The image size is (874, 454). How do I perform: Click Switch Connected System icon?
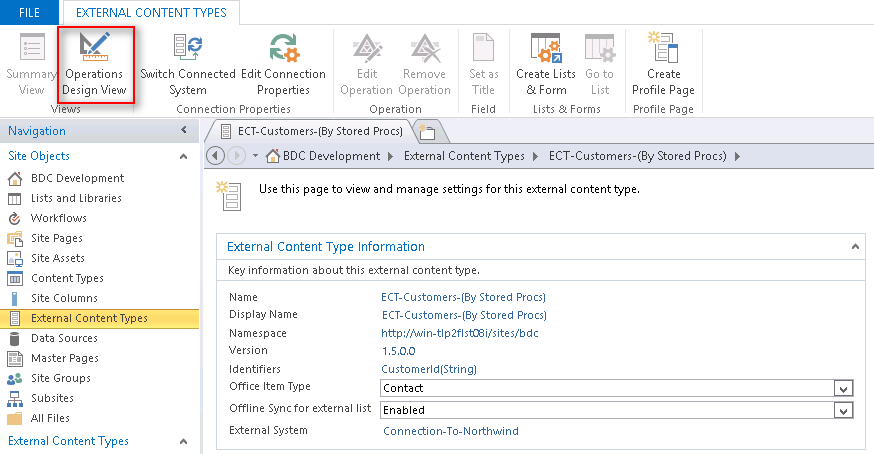click(x=187, y=47)
